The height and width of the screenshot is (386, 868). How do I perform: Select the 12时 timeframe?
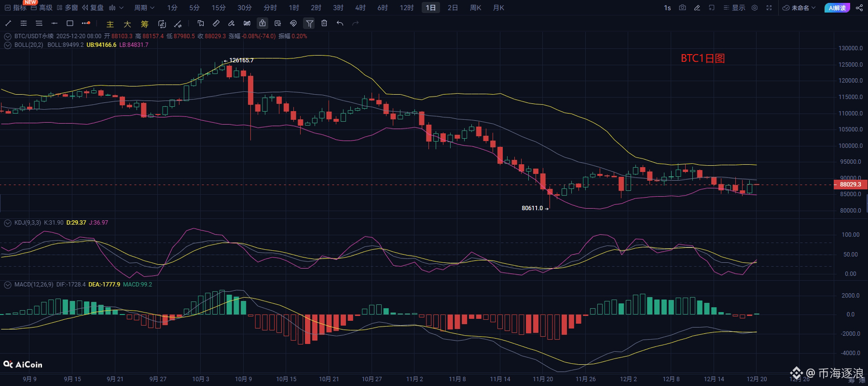click(x=407, y=8)
